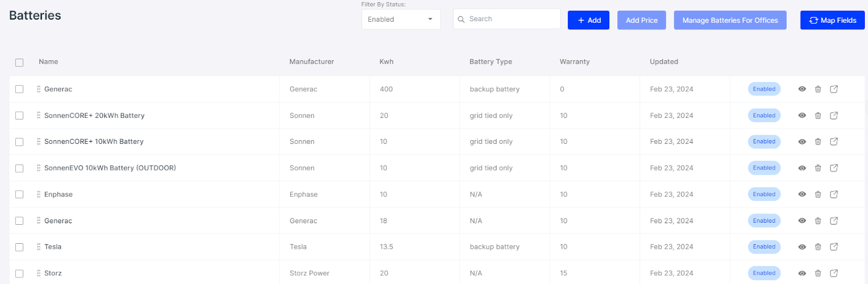This screenshot has height=284, width=868.
Task: Open the Tesla row external link icon
Action: 834,247
